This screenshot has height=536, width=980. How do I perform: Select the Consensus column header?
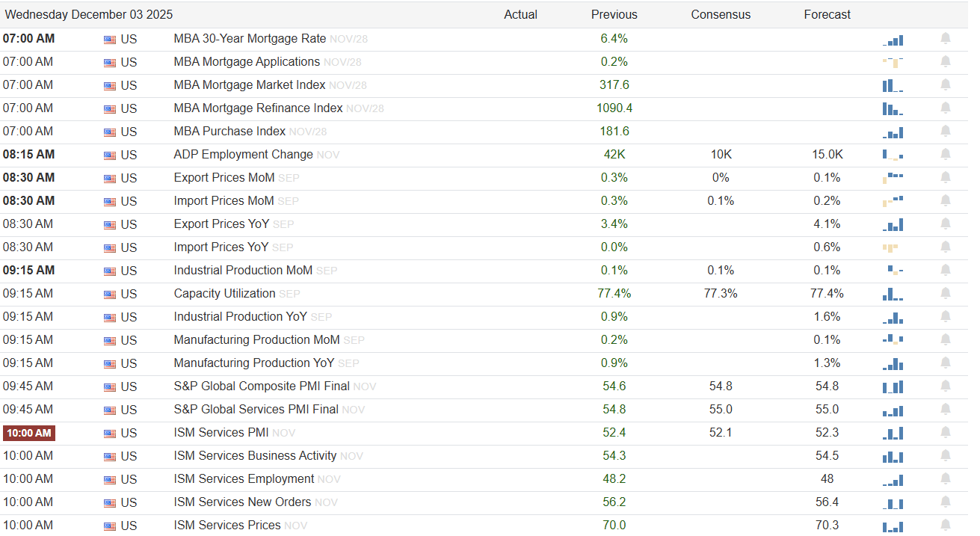click(720, 15)
